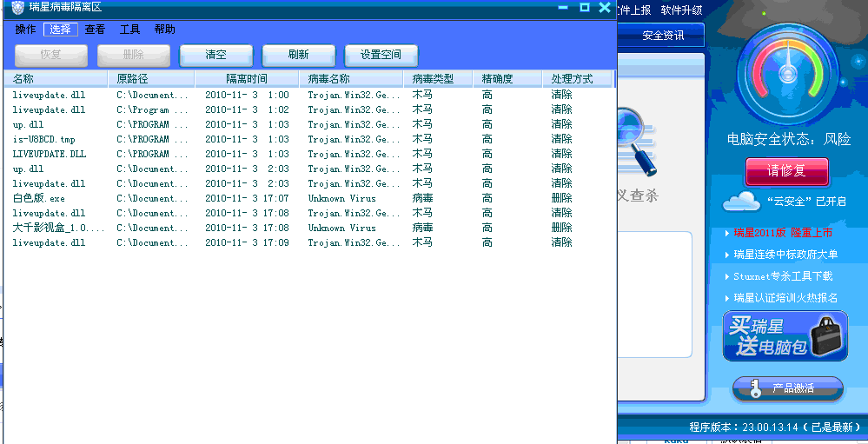This screenshot has height=444, width=868.
Task: Select up.dll quarantined at 2:03
Action: click(x=309, y=169)
